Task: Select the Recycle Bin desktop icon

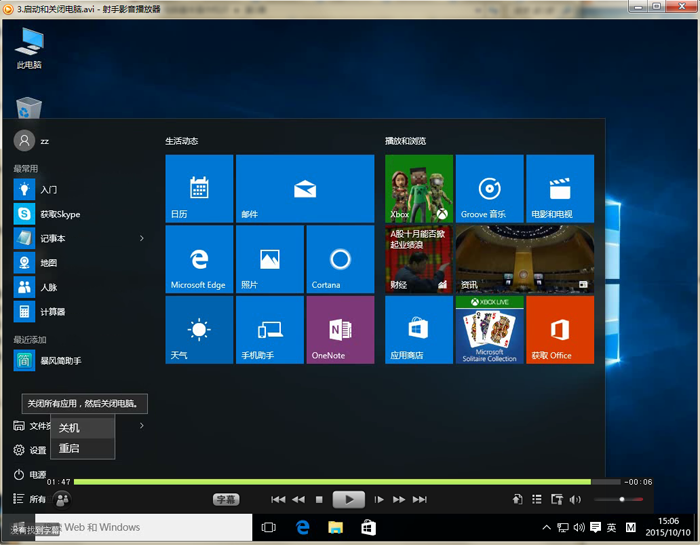Action: click(29, 108)
